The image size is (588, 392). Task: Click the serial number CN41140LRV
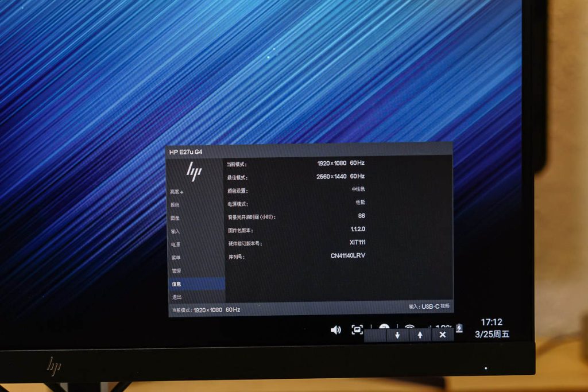click(348, 255)
